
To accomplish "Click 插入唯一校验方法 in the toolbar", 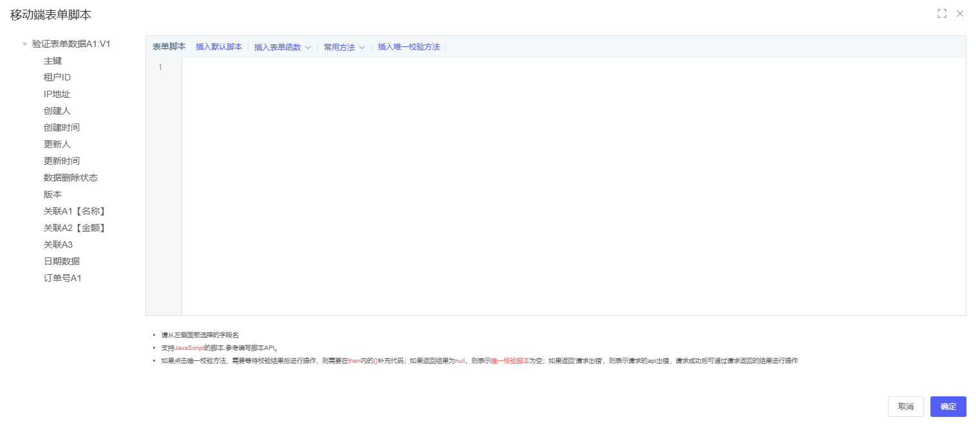I will pos(409,47).
